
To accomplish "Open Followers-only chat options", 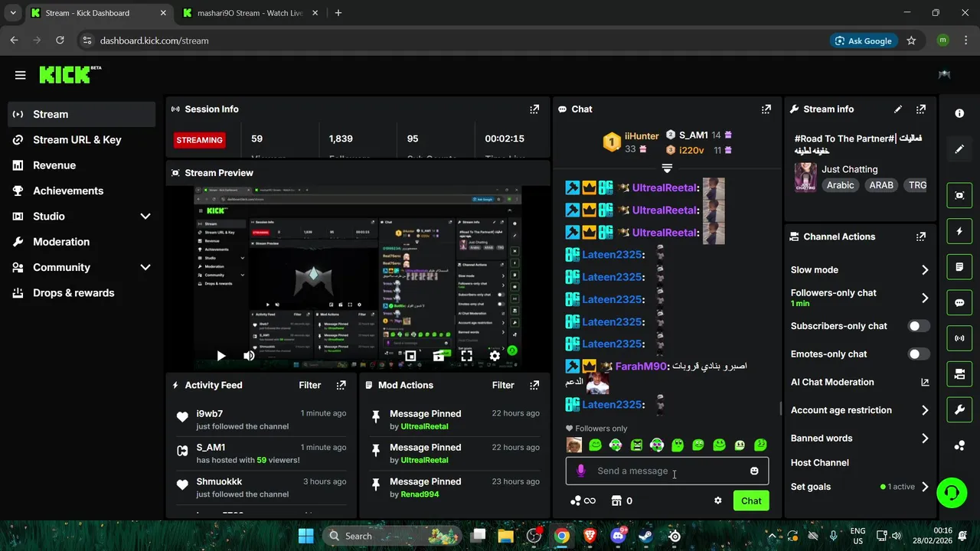I will (x=860, y=298).
